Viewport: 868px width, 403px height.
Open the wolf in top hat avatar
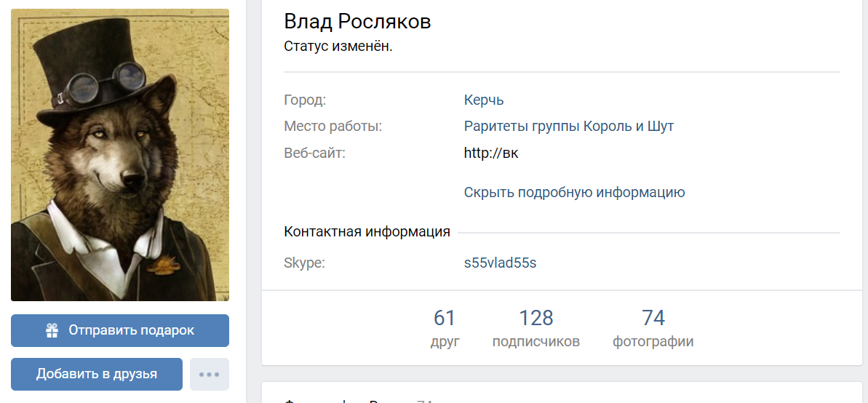[120, 154]
